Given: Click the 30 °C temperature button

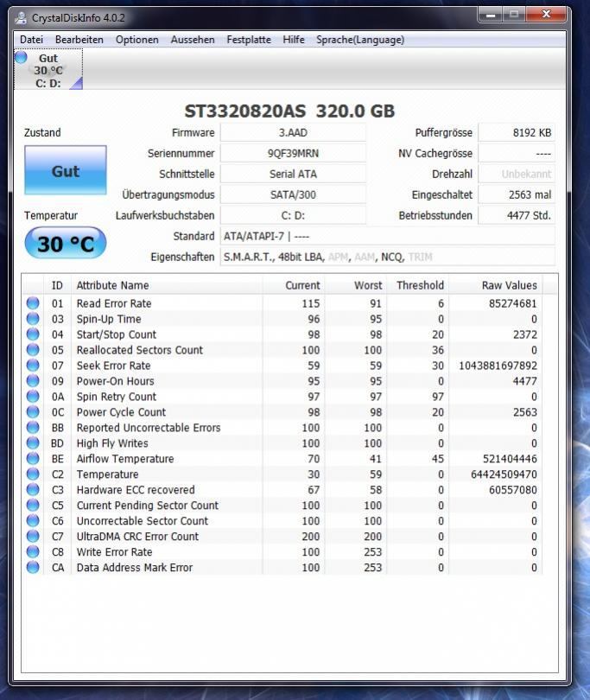Looking at the screenshot, I should tap(66, 244).
